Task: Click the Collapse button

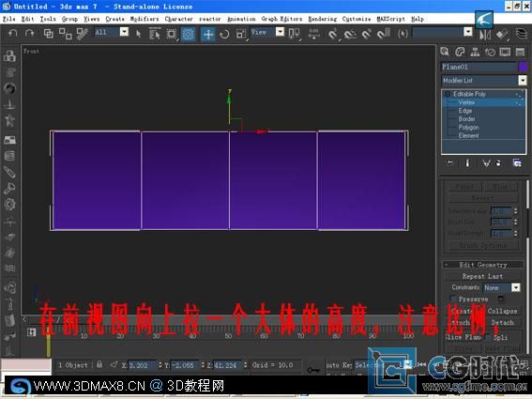Action: click(502, 311)
